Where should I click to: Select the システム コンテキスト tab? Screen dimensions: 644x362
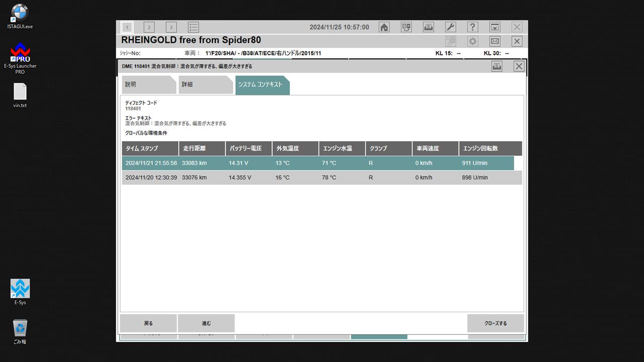262,85
